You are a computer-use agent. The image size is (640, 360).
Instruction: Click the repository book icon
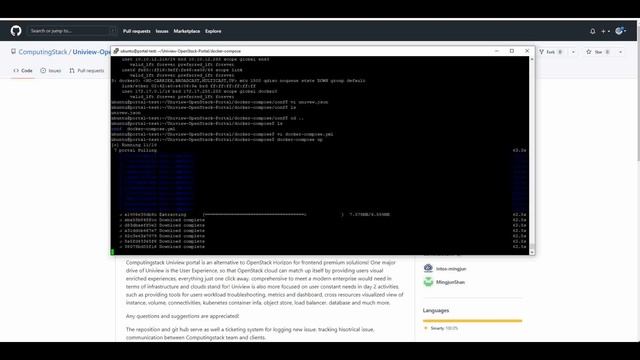(13, 52)
